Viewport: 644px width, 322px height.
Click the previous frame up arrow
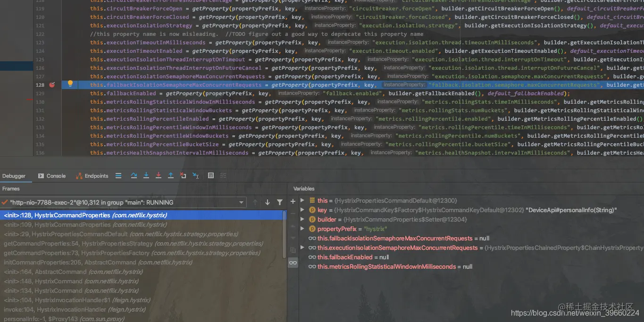tap(255, 202)
